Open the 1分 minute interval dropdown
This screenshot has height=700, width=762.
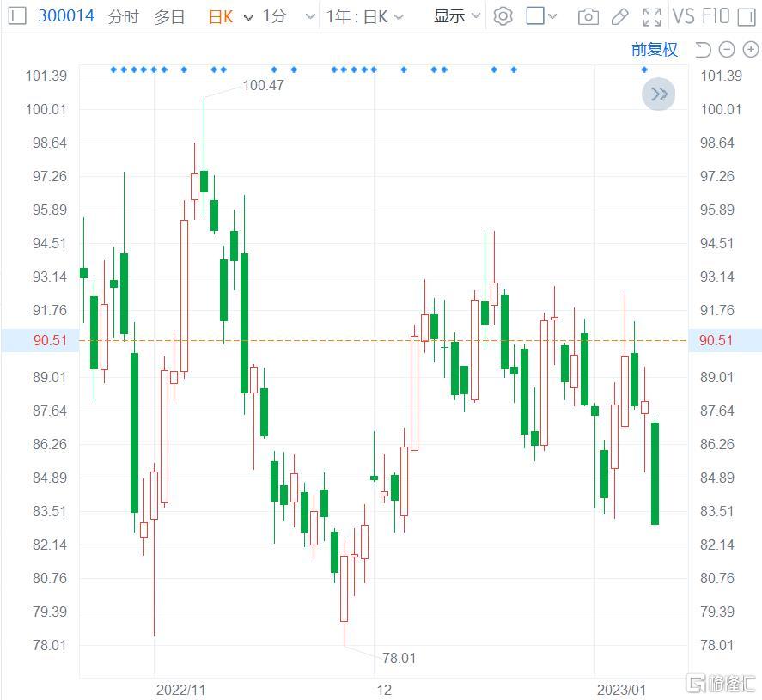(310, 17)
